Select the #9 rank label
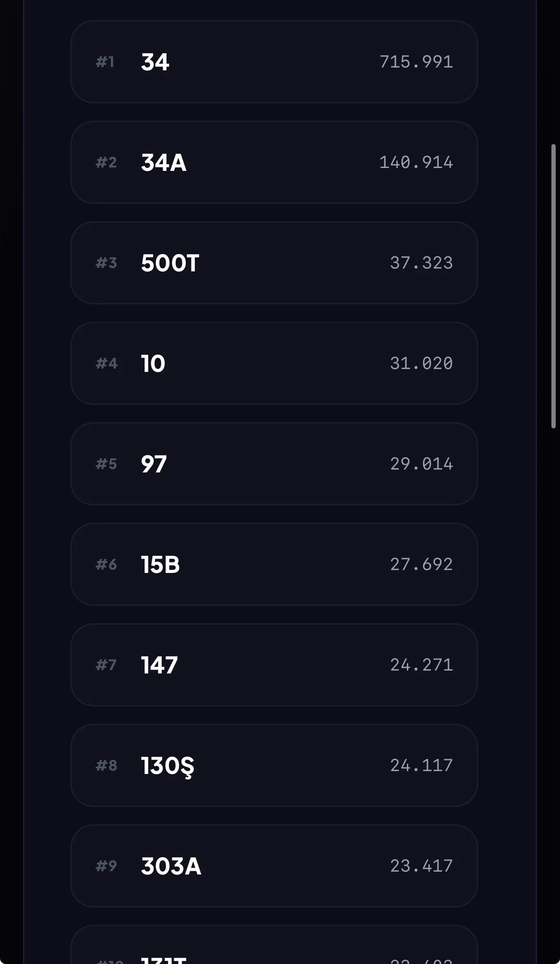Viewport: 560px width, 964px height. tap(106, 866)
